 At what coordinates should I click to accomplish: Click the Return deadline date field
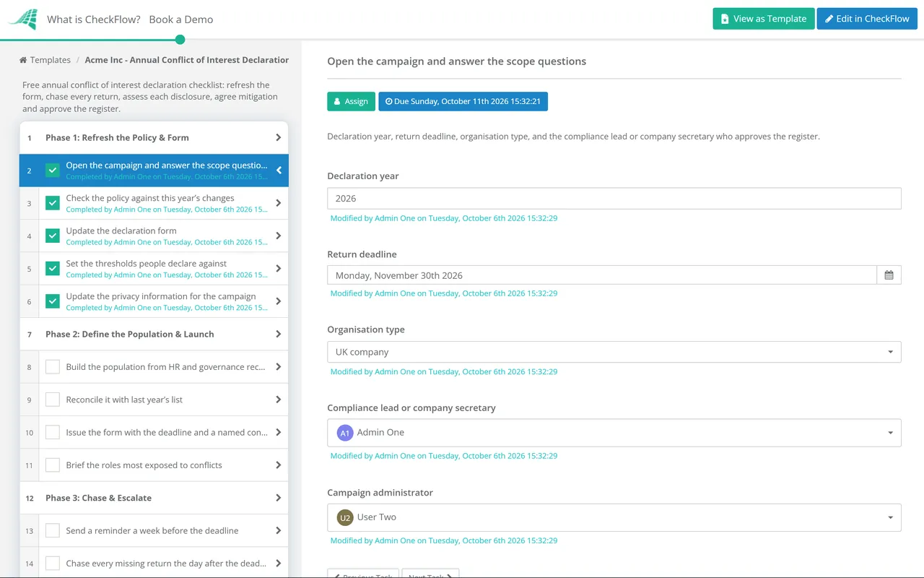(602, 275)
